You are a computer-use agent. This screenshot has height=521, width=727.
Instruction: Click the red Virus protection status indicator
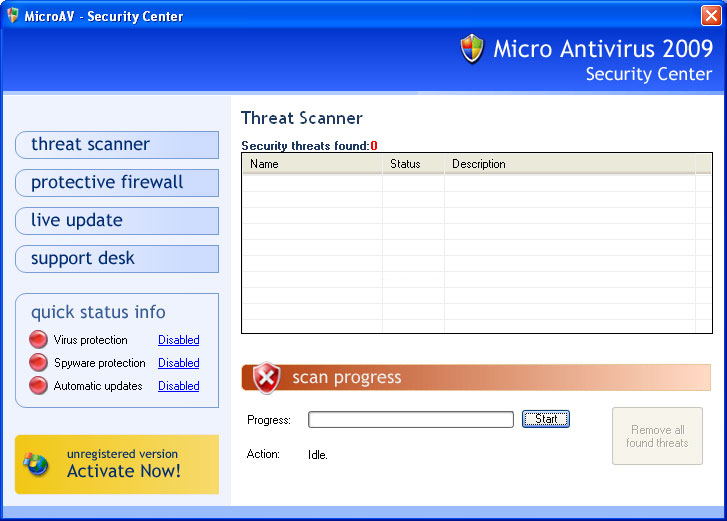point(38,339)
